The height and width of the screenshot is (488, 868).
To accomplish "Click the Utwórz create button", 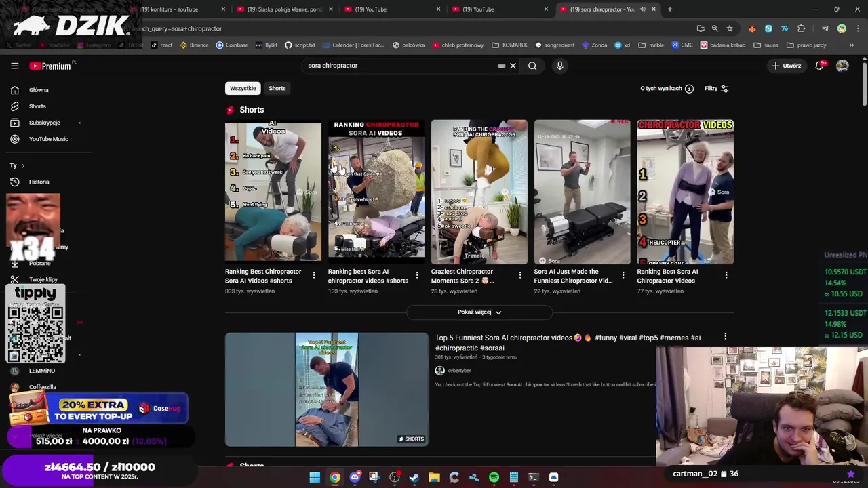I will click(x=787, y=66).
